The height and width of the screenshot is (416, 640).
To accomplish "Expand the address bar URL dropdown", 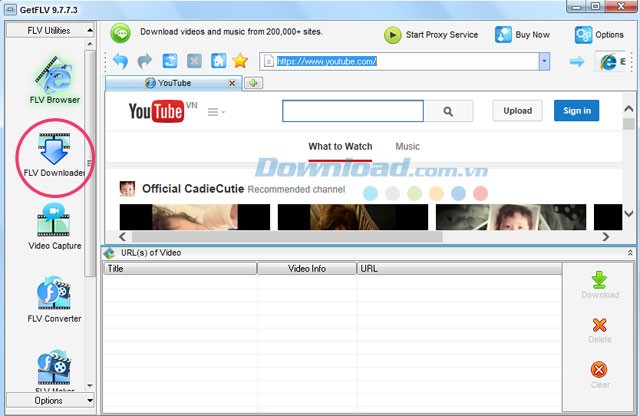I will 544,61.
